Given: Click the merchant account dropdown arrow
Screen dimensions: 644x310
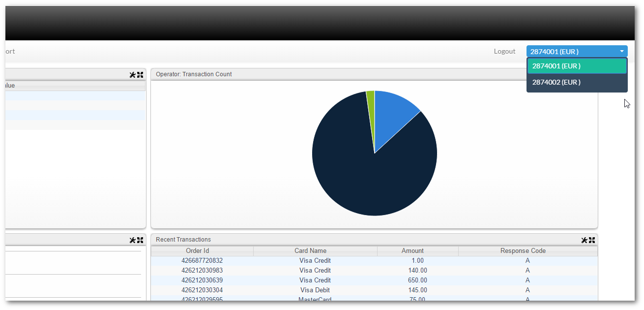Looking at the screenshot, I should pyautogui.click(x=622, y=51).
